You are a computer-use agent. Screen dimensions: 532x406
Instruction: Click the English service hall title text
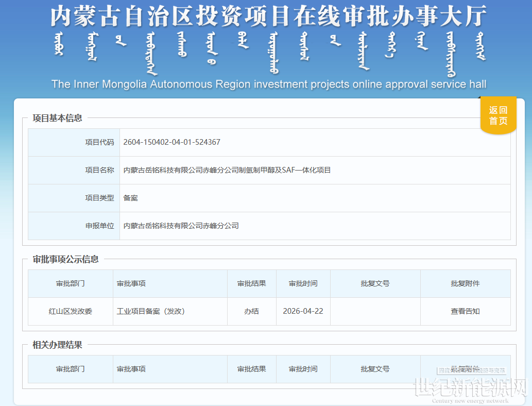(268, 84)
